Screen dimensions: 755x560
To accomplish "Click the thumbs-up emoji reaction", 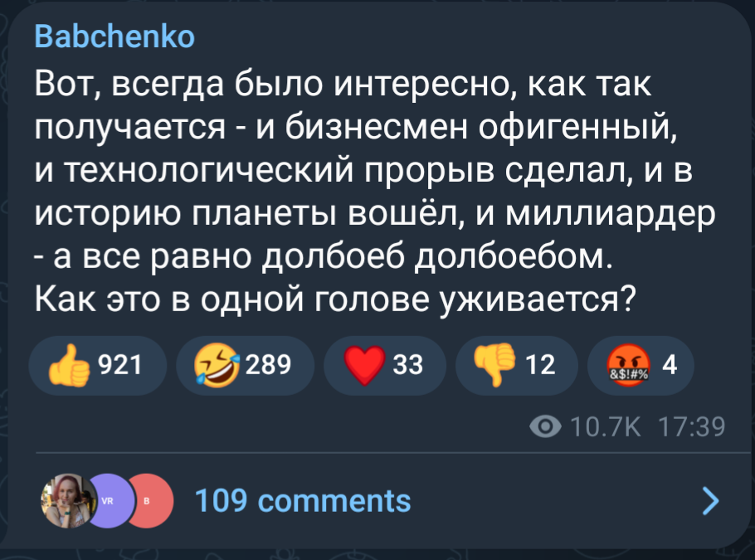I will 69,364.
